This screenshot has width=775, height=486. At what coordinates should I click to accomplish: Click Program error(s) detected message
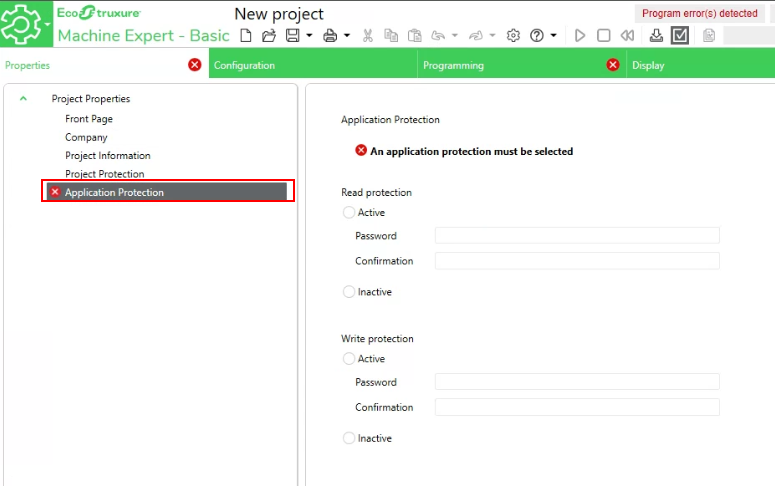pyautogui.click(x=699, y=13)
